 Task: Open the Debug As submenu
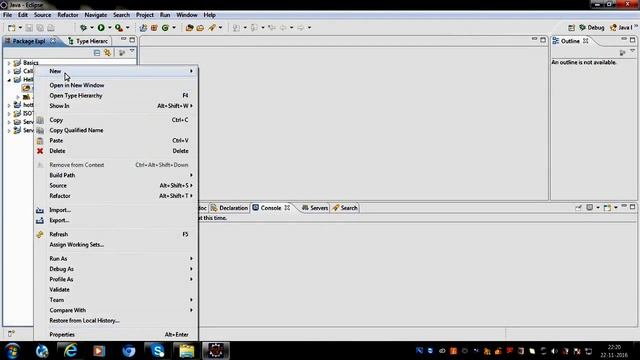116,269
